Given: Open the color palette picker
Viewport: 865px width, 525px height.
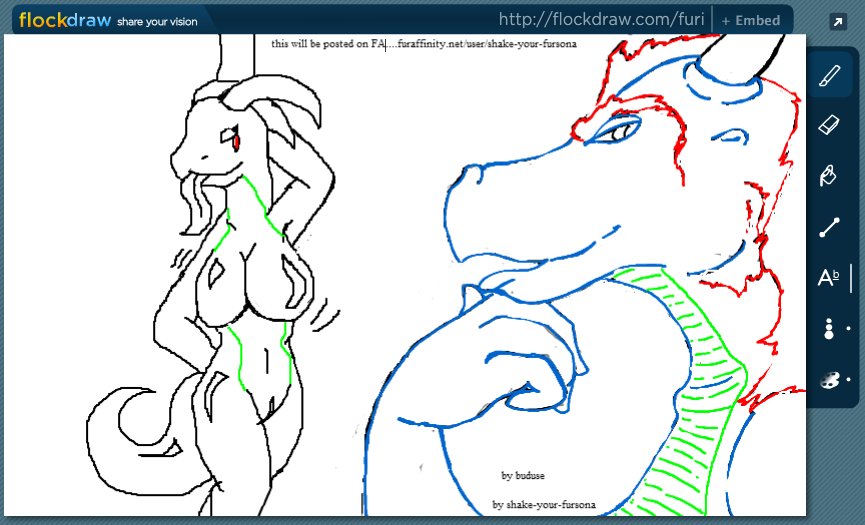Looking at the screenshot, I should pyautogui.click(x=830, y=379).
